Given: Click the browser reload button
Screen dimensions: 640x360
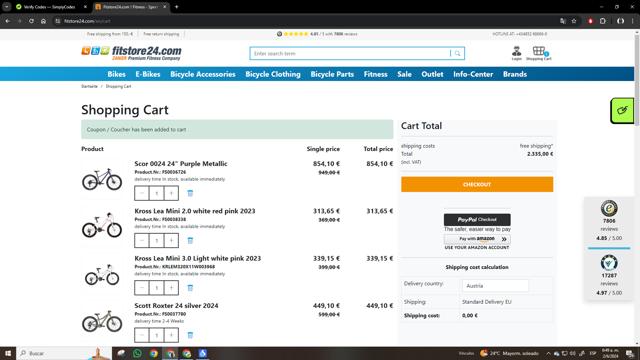Looking at the screenshot, I should (x=31, y=21).
